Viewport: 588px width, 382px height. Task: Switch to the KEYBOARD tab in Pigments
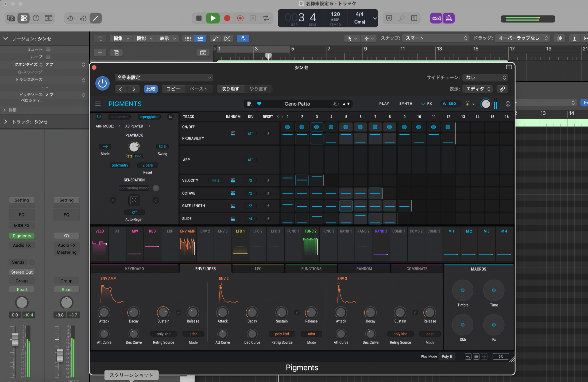point(134,269)
